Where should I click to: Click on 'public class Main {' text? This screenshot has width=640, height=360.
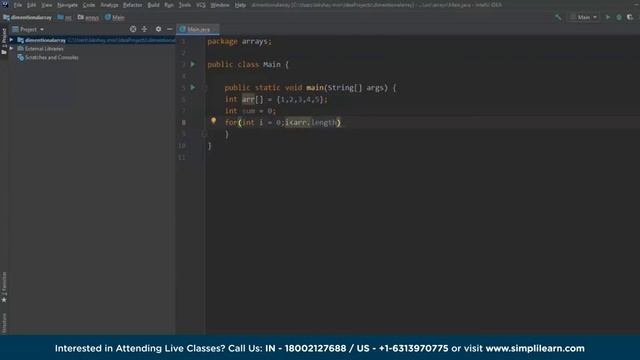[248, 64]
